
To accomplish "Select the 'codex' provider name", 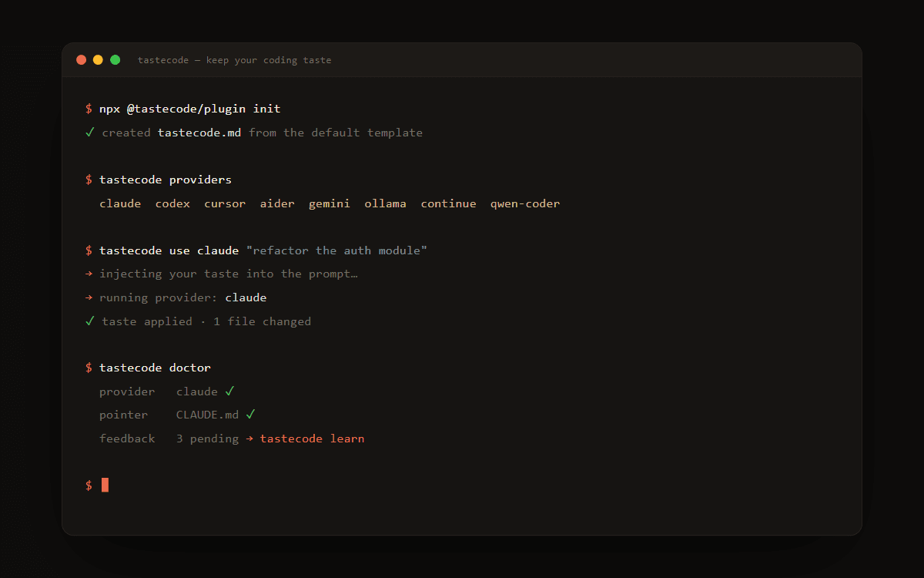I will point(172,203).
